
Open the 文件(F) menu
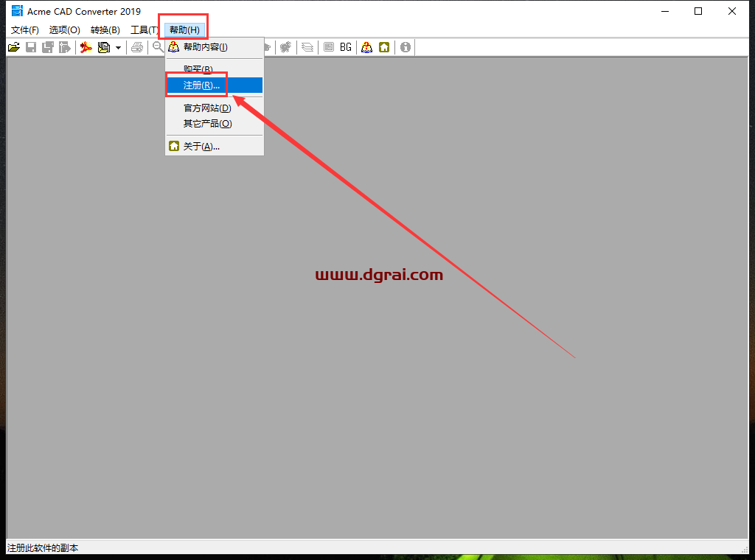point(25,29)
